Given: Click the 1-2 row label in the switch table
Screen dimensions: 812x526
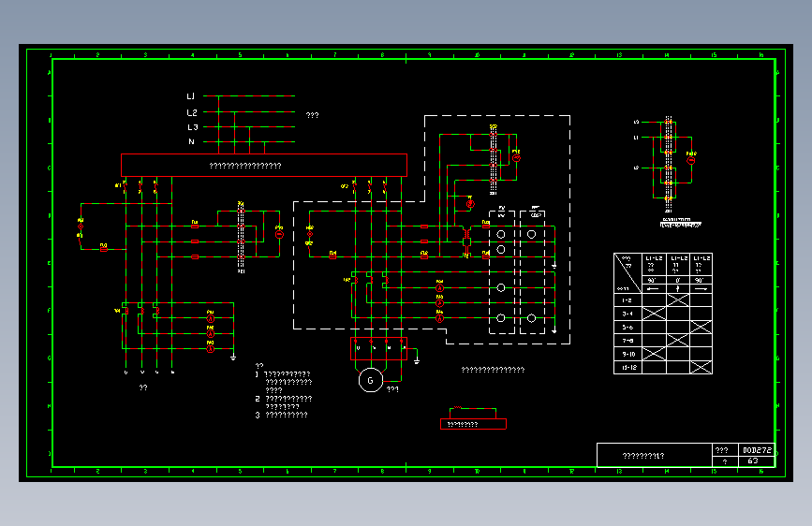Looking at the screenshot, I should tap(627, 300).
